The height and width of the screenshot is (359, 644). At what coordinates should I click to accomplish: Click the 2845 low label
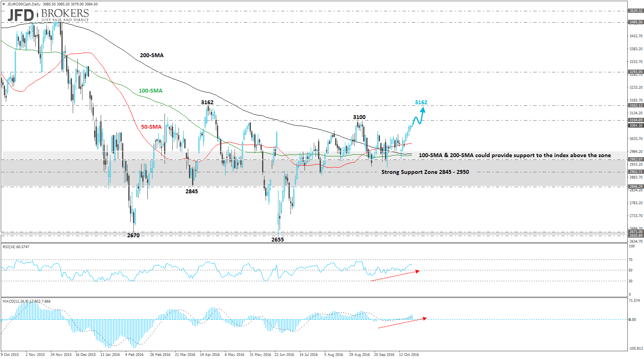[x=192, y=191]
